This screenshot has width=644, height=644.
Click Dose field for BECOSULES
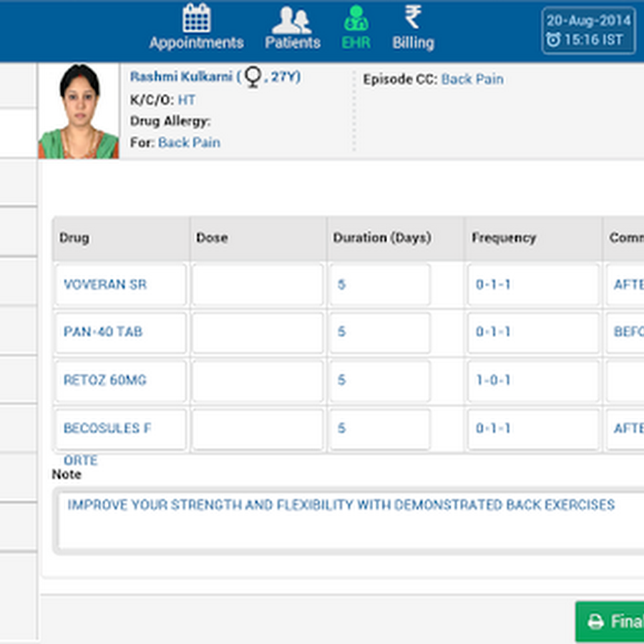(x=258, y=429)
